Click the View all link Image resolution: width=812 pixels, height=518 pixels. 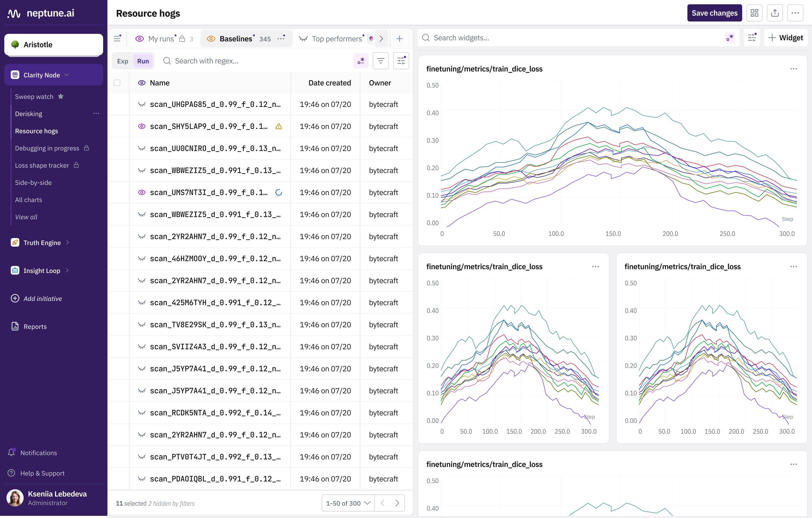(x=26, y=217)
